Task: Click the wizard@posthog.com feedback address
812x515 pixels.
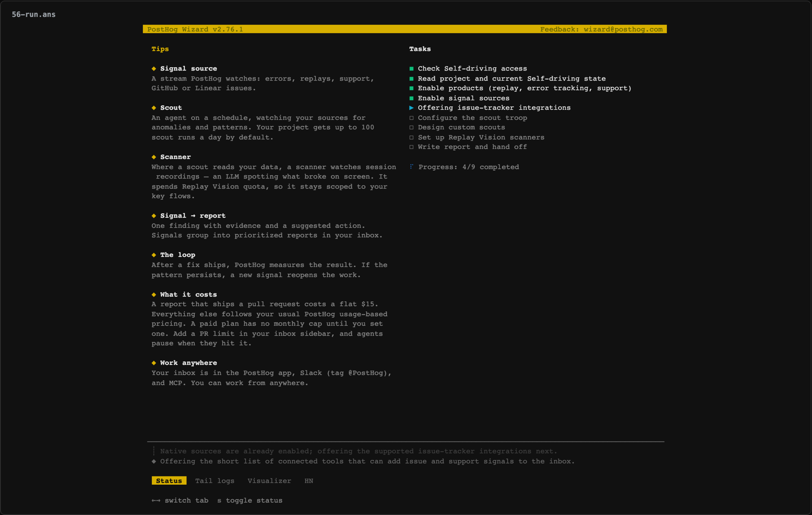Action: tap(623, 29)
